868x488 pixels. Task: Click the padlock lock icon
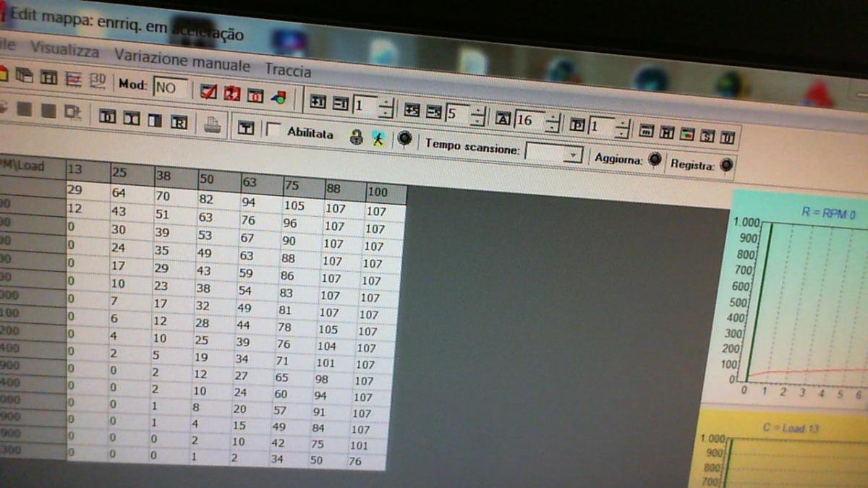(356, 137)
